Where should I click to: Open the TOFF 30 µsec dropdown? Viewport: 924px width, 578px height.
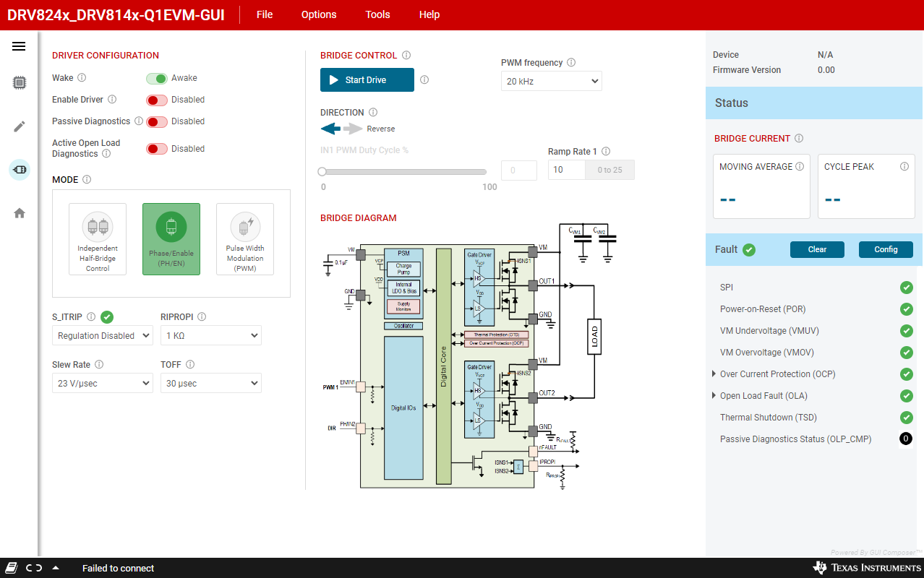[x=211, y=383]
